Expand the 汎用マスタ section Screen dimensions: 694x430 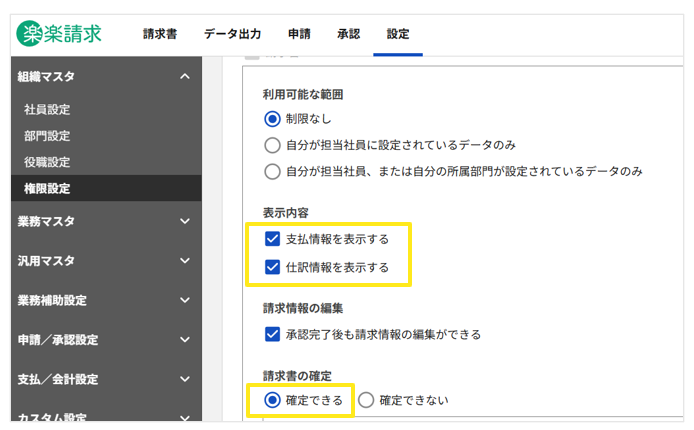pos(184,261)
